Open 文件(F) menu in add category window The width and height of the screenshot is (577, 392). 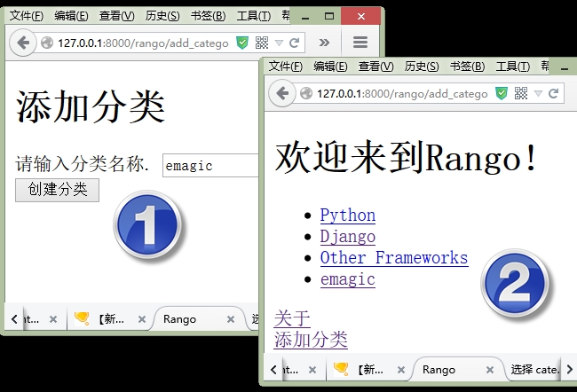(x=26, y=16)
